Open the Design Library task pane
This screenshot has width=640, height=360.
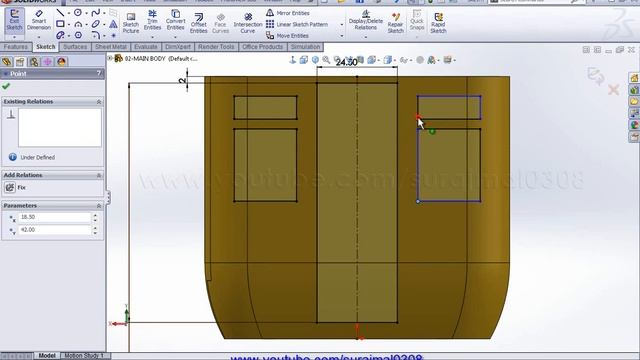pyautogui.click(x=634, y=89)
